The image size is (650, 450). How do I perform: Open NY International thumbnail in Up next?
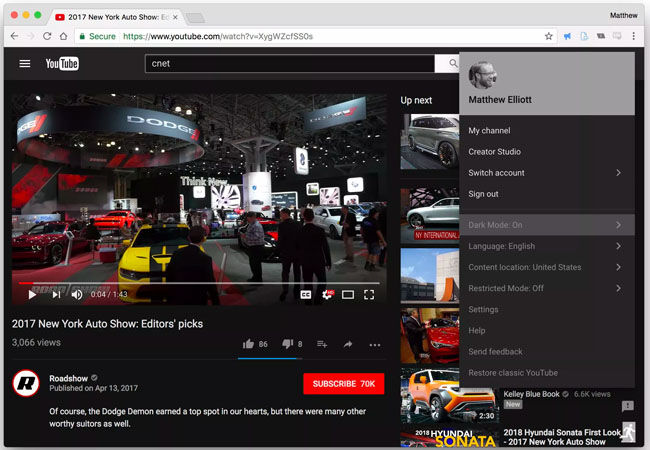coord(430,215)
